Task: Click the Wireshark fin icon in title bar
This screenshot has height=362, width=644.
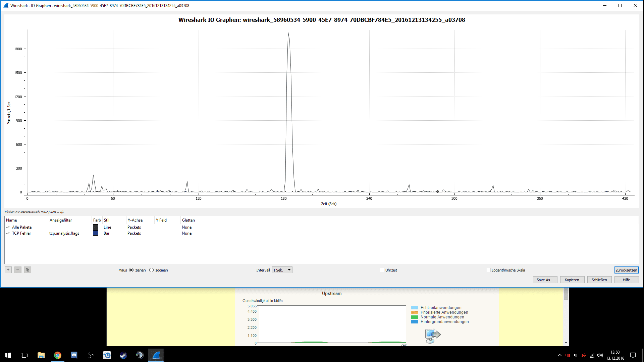Action: (6, 5)
